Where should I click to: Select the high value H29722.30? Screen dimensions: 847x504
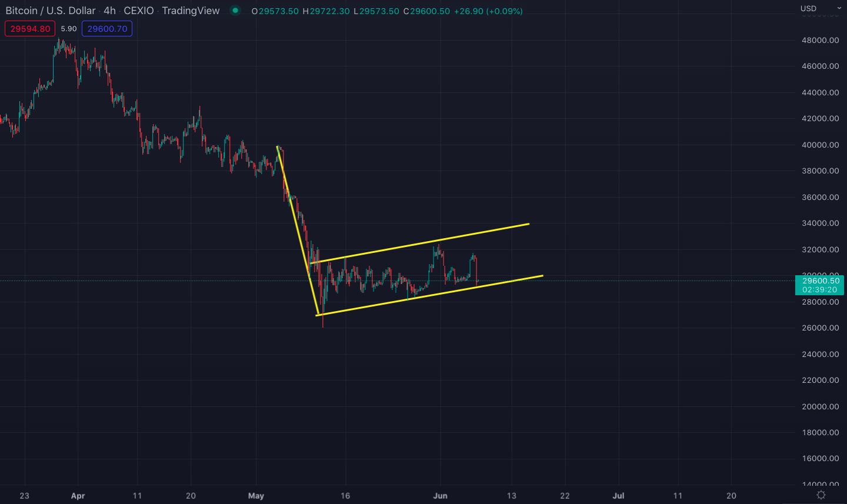click(x=326, y=11)
